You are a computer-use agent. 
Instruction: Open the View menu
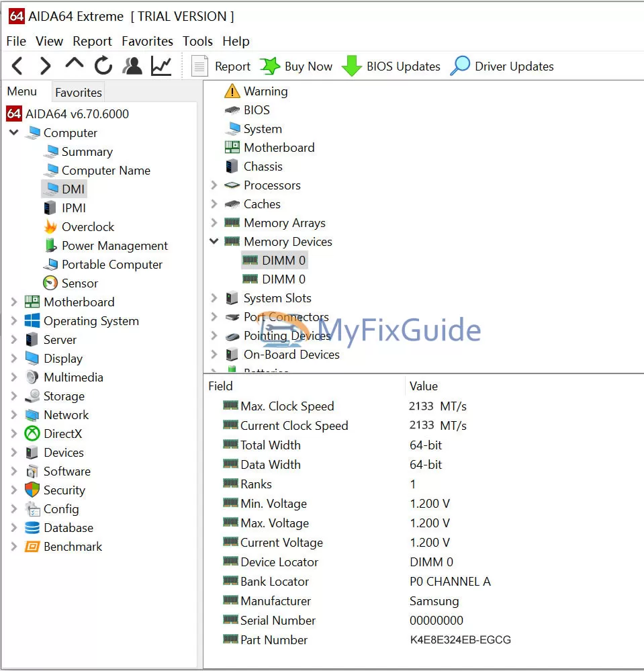[49, 41]
